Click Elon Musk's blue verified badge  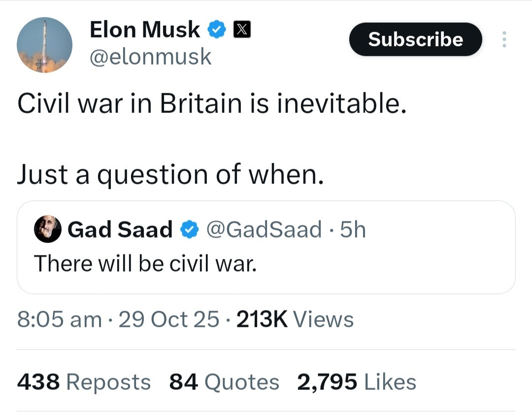point(216,31)
